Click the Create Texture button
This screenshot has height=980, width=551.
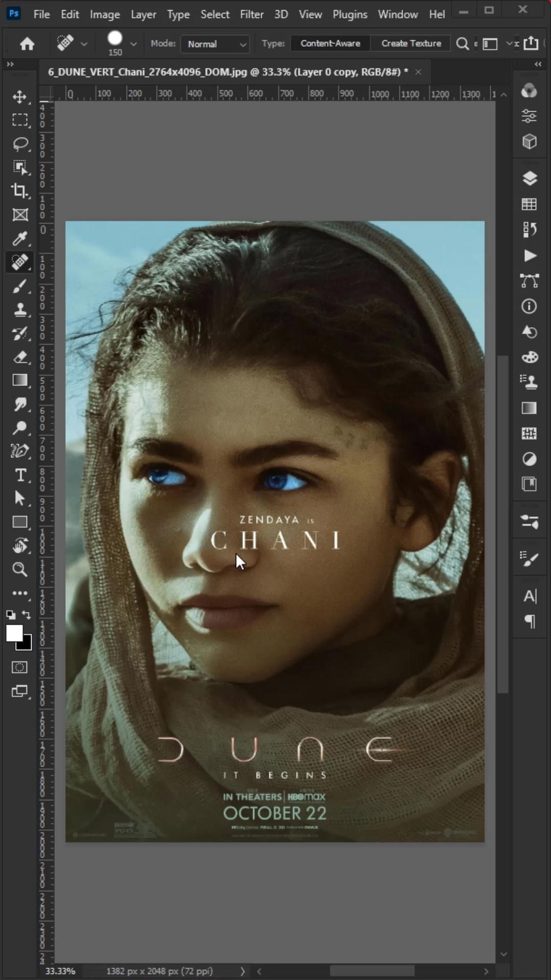[x=411, y=44]
